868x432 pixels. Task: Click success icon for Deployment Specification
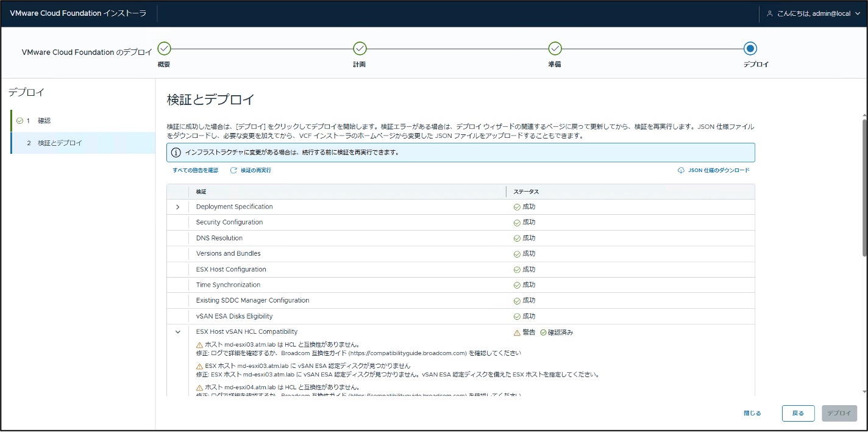[x=517, y=207]
